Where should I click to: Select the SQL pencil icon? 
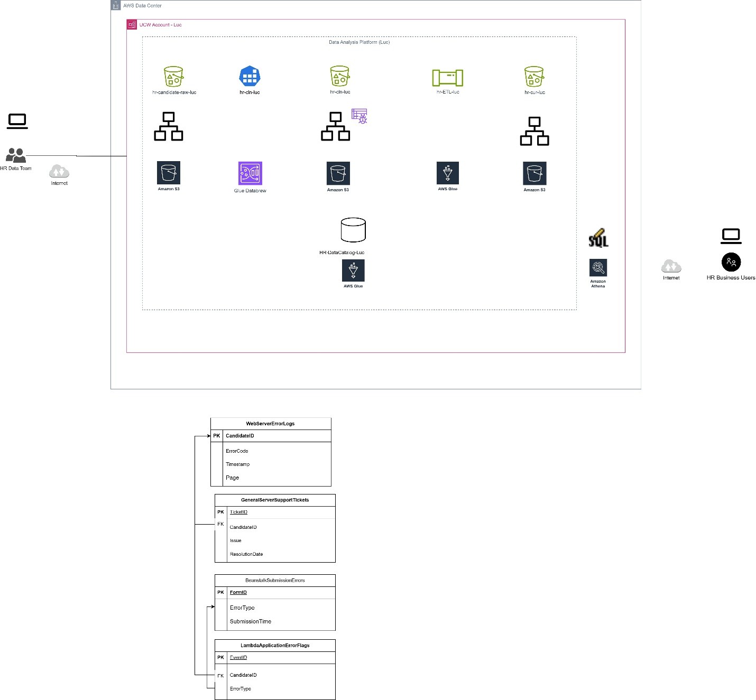[598, 238]
